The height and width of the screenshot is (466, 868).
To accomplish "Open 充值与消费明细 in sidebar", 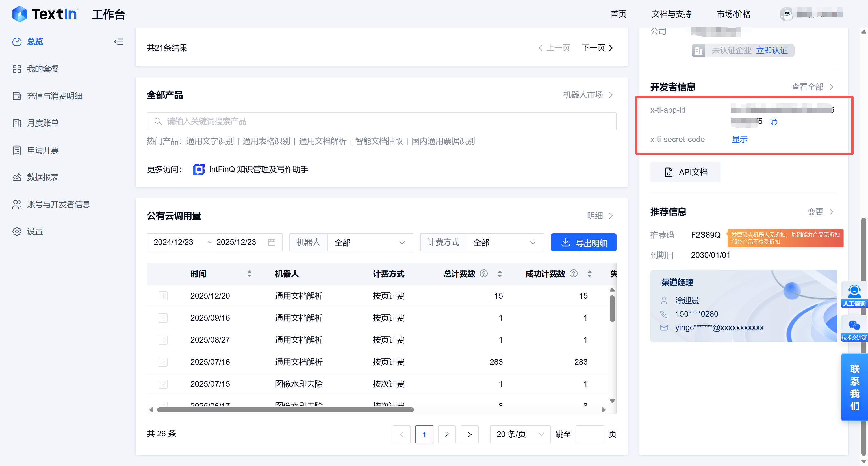I will coord(55,96).
